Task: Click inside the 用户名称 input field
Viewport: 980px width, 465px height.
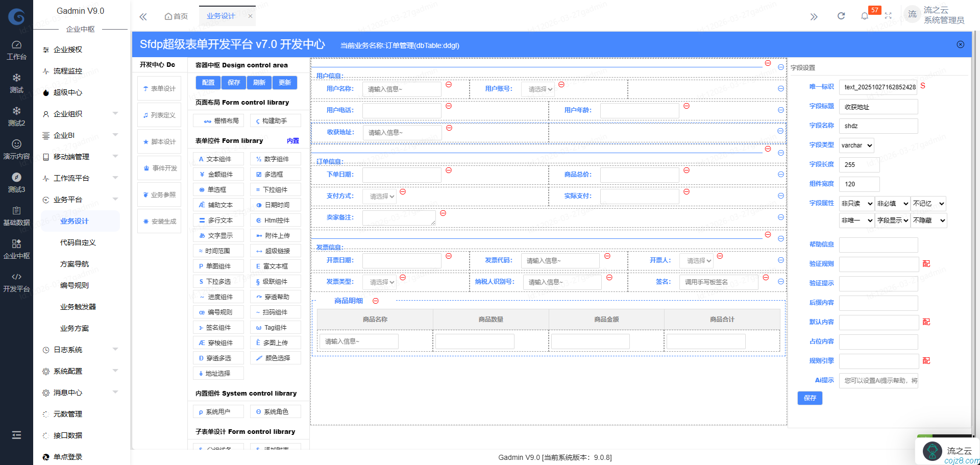Action: [401, 88]
